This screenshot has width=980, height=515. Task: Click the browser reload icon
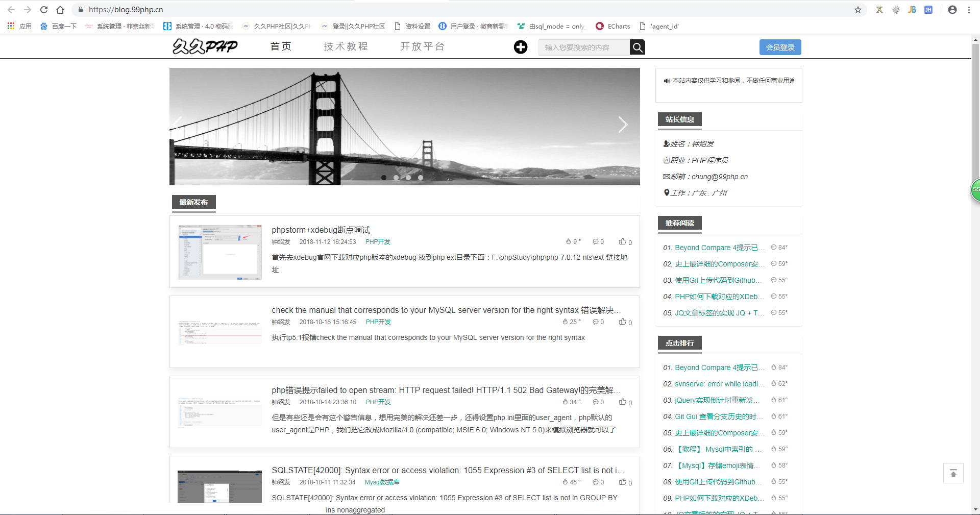coord(44,10)
